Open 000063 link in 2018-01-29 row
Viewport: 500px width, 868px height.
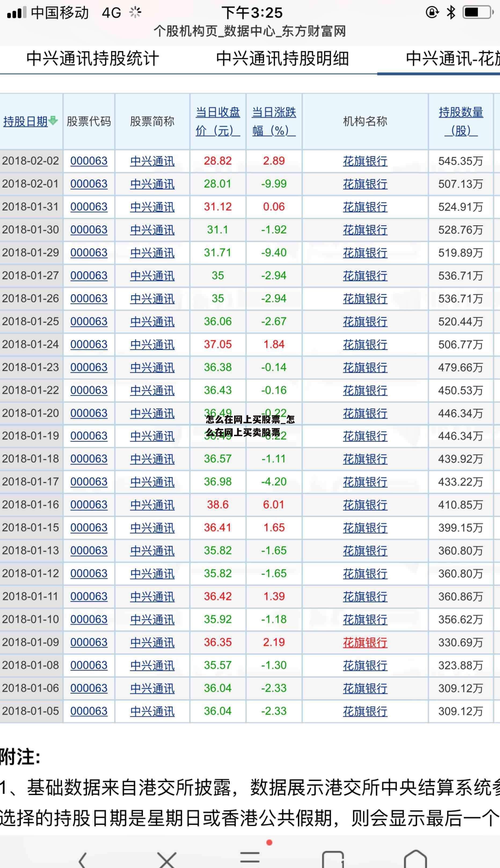pyautogui.click(x=89, y=253)
